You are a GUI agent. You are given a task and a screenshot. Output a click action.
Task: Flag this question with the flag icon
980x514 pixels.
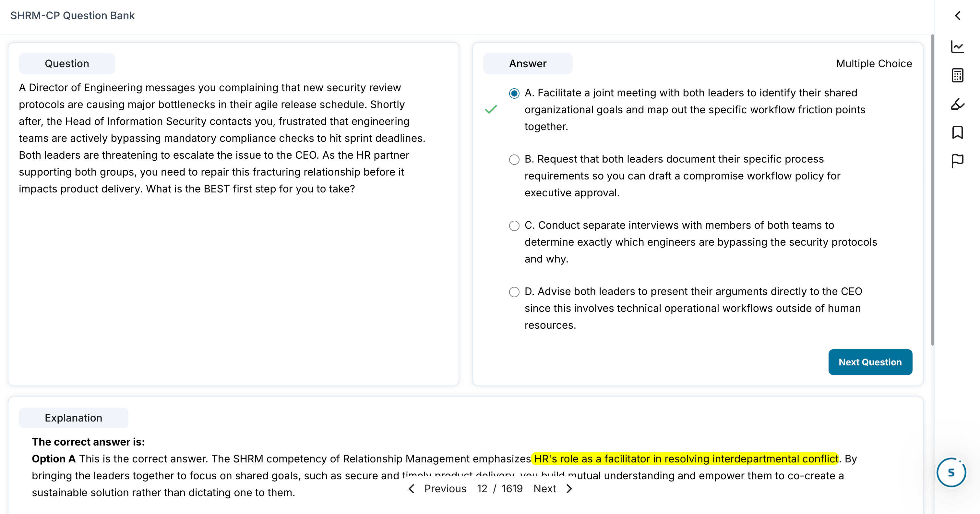(958, 160)
